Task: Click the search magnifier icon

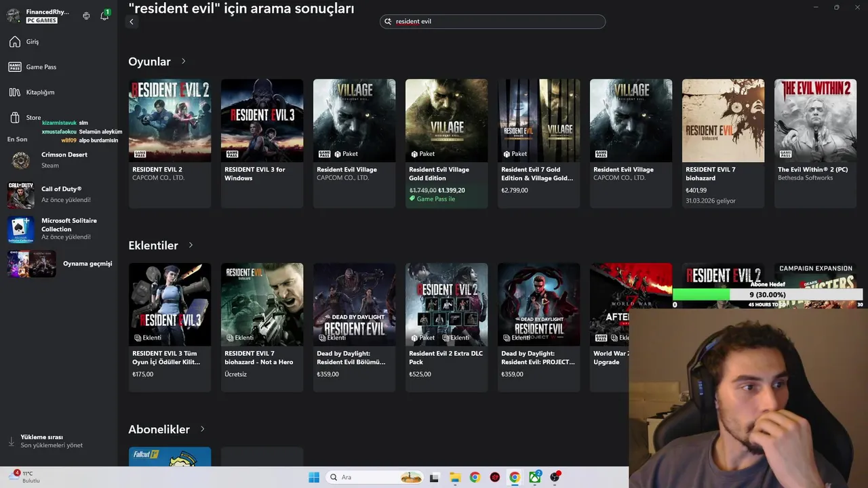Action: click(x=389, y=22)
